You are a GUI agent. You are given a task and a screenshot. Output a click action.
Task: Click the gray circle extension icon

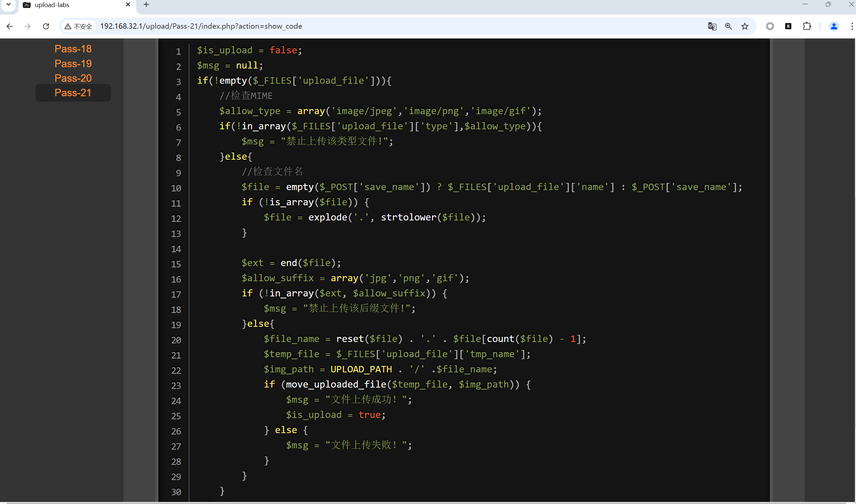pos(770,26)
